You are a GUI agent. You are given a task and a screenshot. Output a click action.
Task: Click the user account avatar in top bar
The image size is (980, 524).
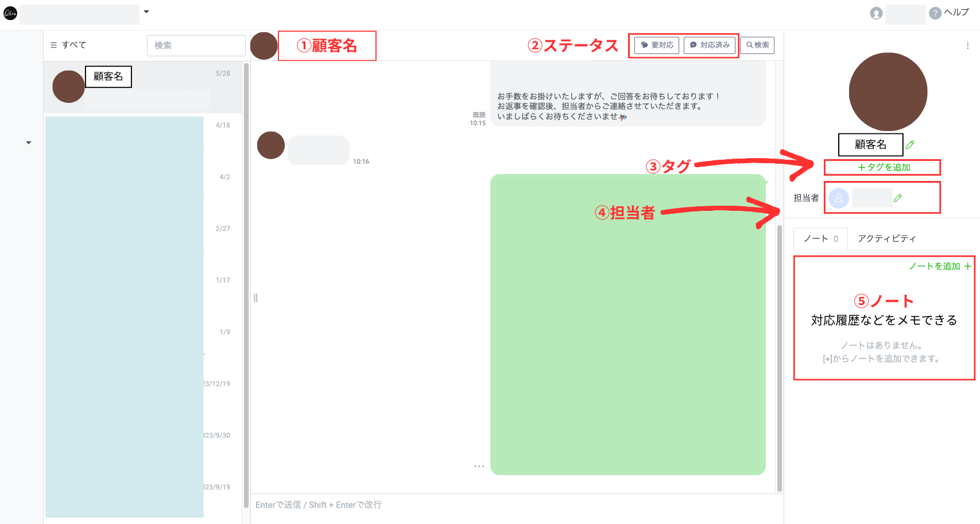pyautogui.click(x=876, y=13)
